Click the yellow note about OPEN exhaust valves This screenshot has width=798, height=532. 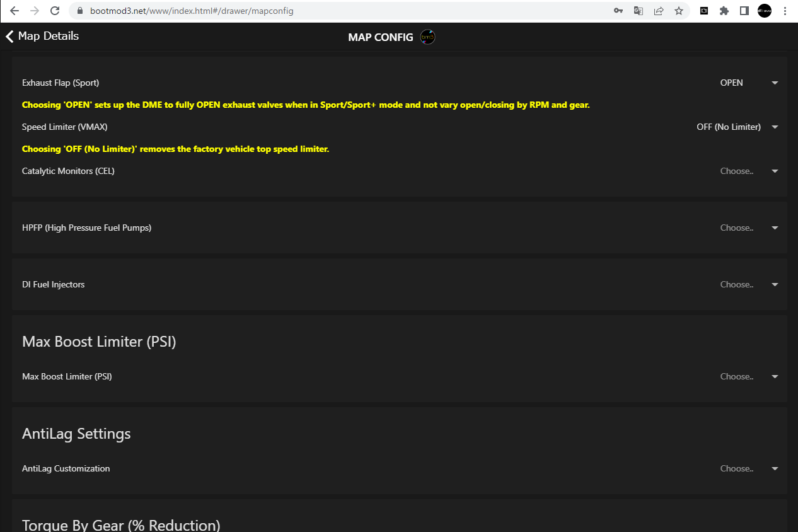click(306, 105)
